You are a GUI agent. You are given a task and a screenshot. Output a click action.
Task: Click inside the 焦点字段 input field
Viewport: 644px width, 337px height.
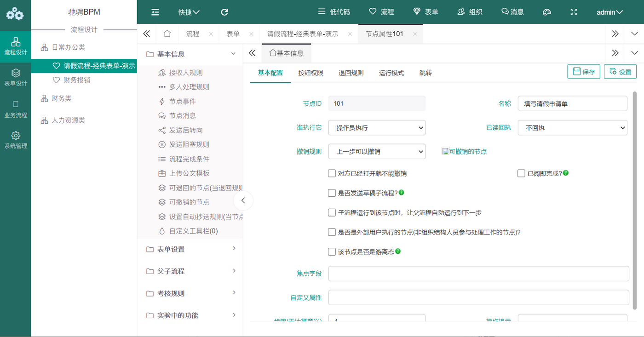pyautogui.click(x=478, y=273)
